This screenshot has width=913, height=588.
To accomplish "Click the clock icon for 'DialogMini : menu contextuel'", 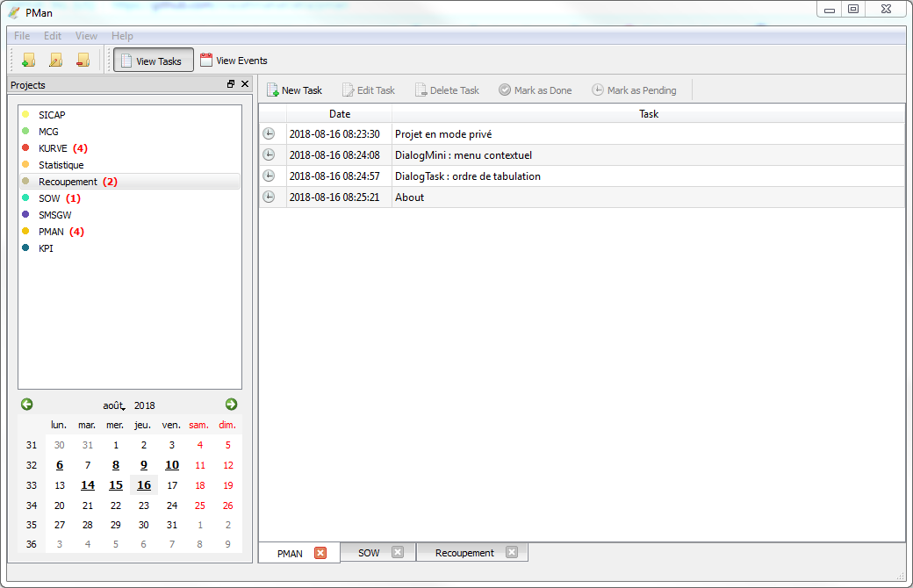I will (x=269, y=154).
